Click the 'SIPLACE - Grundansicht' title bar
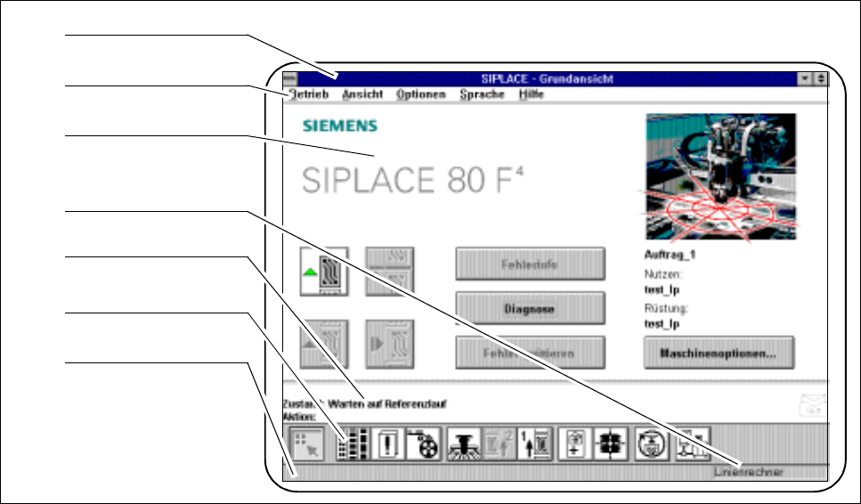 (547, 79)
